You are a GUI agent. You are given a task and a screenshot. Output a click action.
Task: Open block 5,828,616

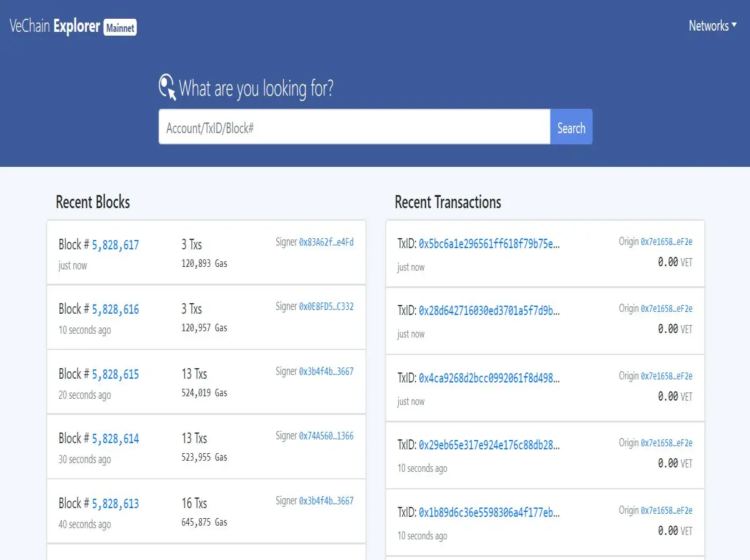click(116, 309)
